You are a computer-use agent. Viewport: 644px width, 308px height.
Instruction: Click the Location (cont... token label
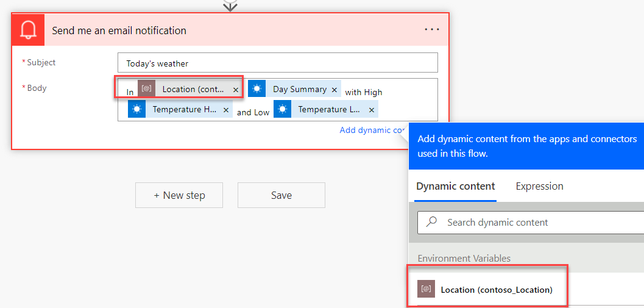coord(194,89)
